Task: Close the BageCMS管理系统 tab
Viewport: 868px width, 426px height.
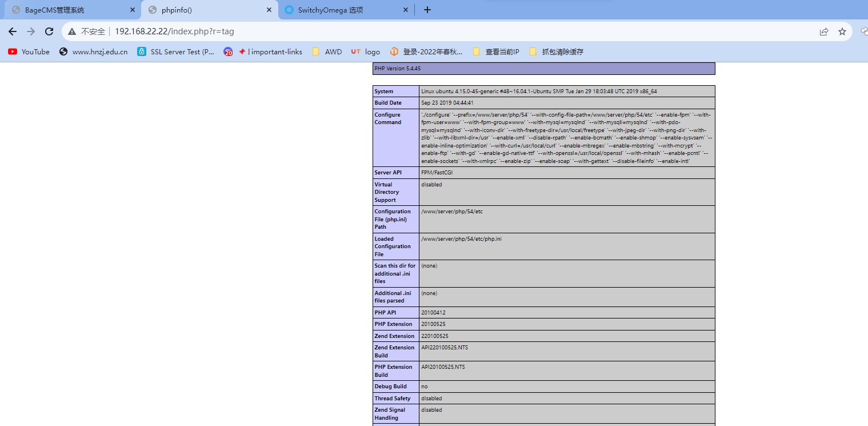Action: (132, 10)
